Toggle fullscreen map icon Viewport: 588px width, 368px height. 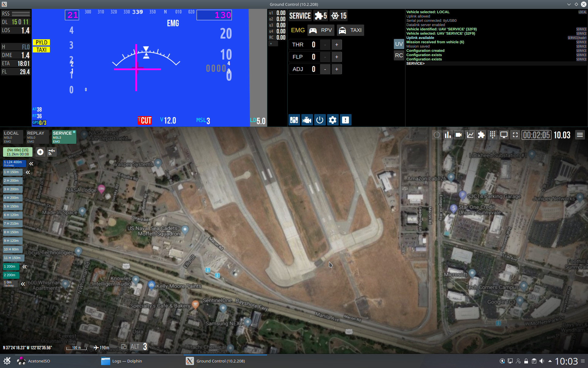[515, 135]
